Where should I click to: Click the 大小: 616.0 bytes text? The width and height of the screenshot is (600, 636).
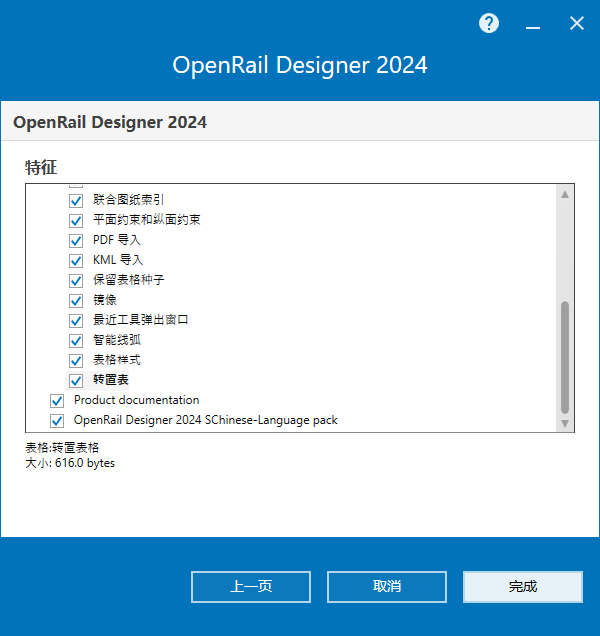click(70, 463)
